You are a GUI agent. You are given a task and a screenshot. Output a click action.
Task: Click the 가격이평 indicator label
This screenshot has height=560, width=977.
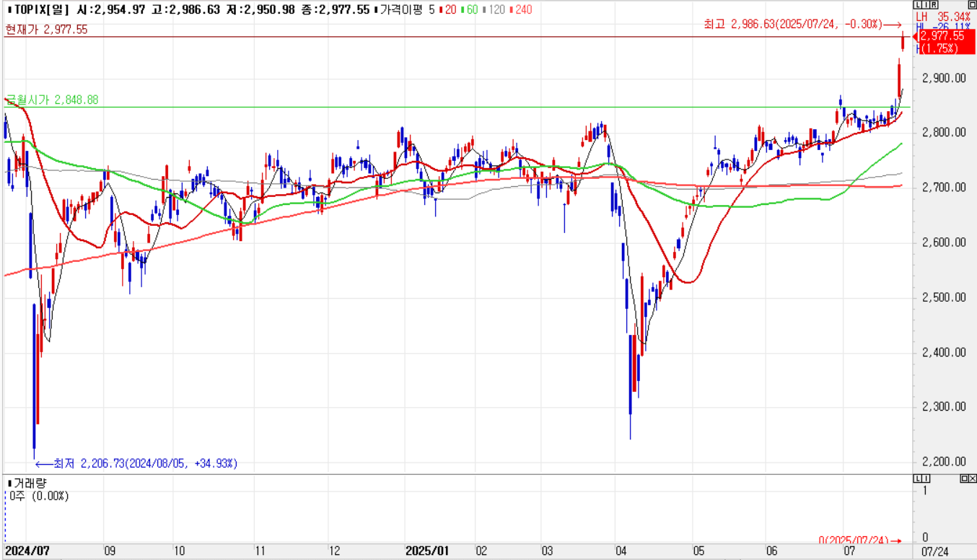[402, 9]
